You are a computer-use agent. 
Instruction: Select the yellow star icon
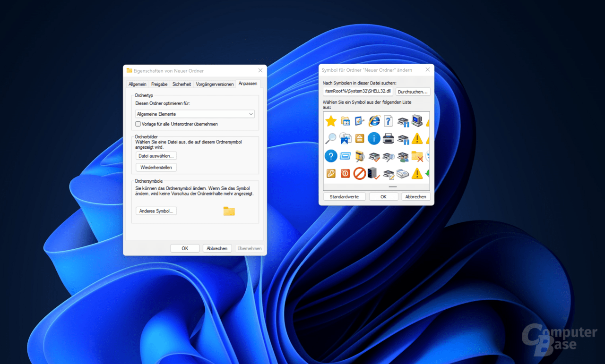[x=331, y=121]
